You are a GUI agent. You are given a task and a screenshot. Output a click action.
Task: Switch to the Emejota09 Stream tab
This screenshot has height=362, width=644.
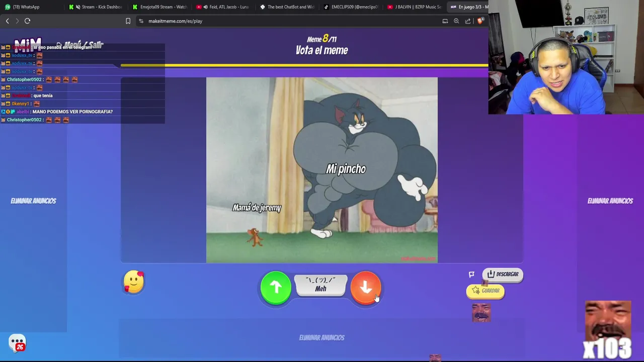[x=159, y=7]
